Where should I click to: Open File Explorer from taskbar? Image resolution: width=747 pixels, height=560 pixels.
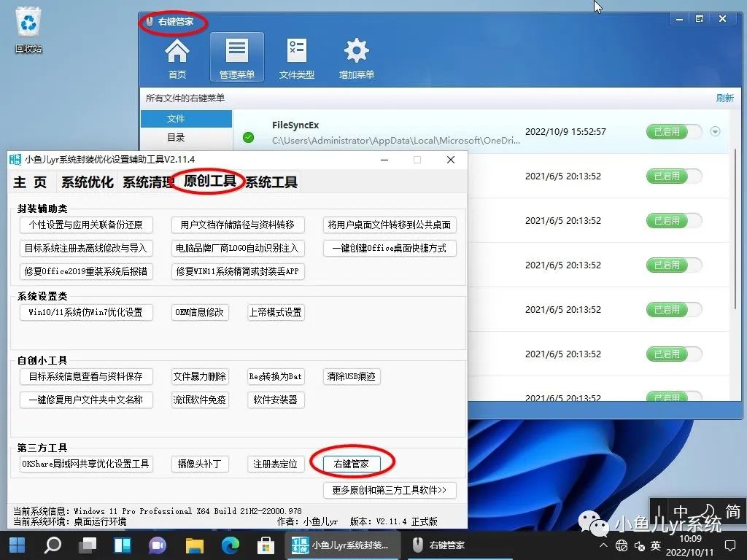[194, 545]
